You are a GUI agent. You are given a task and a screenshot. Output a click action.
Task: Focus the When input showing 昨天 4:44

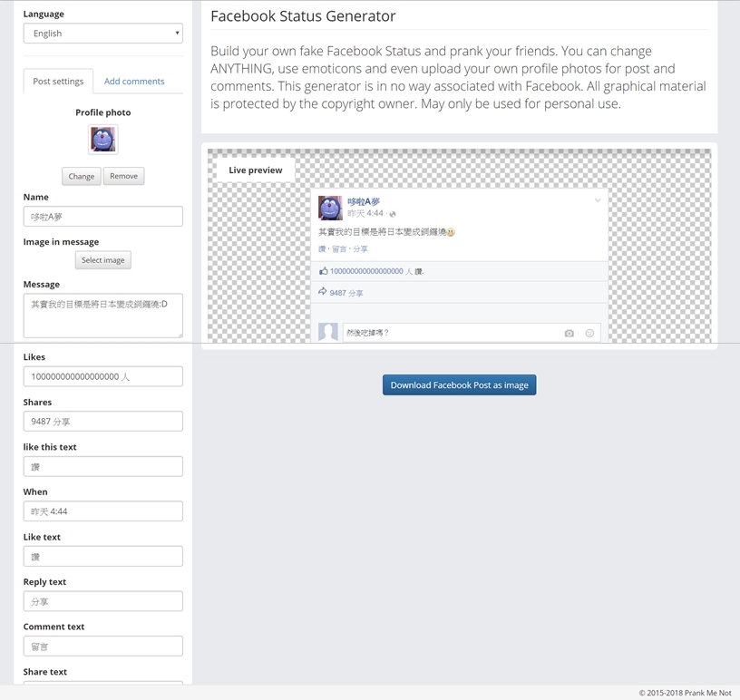point(102,511)
